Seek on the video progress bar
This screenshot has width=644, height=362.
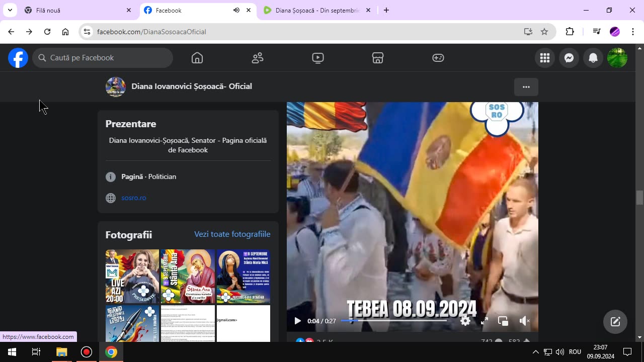(393, 321)
